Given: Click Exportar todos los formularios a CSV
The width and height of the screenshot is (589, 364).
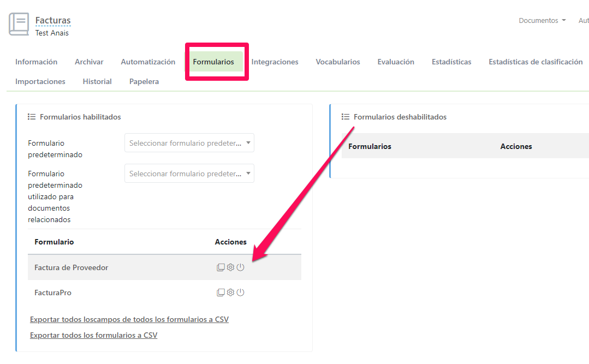Looking at the screenshot, I should coord(93,335).
